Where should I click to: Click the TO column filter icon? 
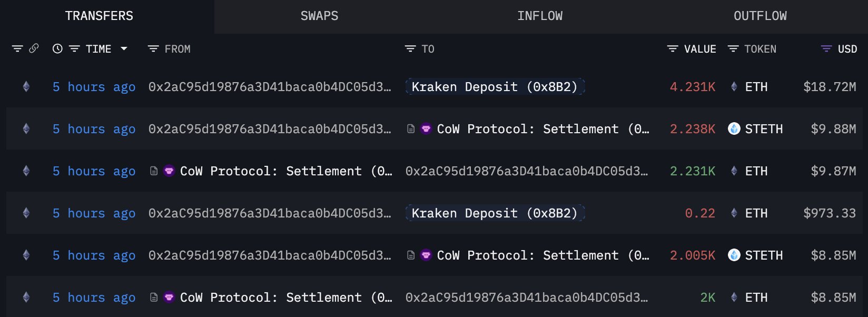point(410,49)
